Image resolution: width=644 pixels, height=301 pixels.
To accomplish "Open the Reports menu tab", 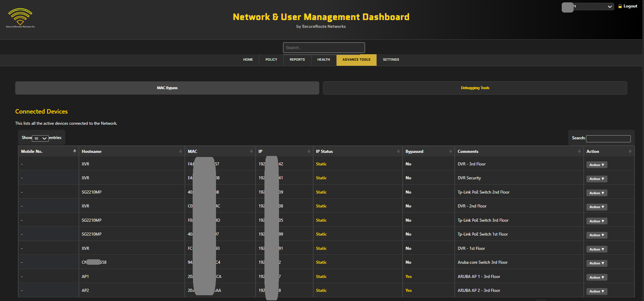I will 297,60.
